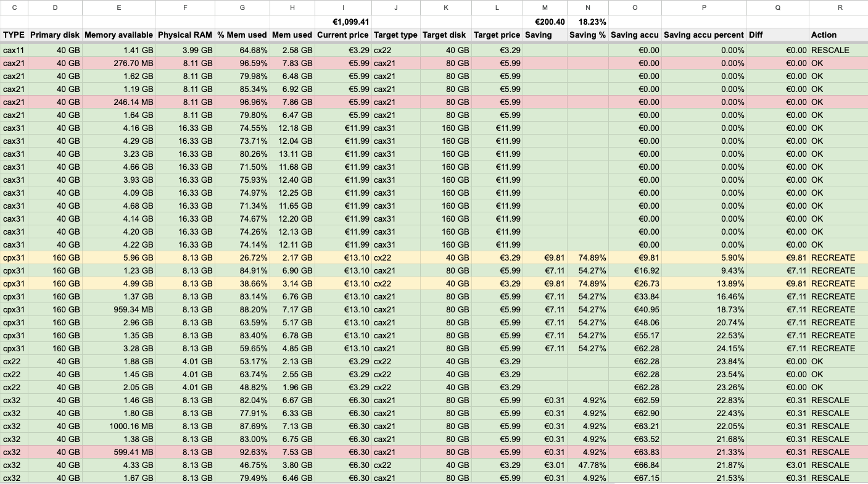Viewport: 868px width, 484px height.
Task: Select the 7.86 GB mem used cell
Action: coord(292,102)
